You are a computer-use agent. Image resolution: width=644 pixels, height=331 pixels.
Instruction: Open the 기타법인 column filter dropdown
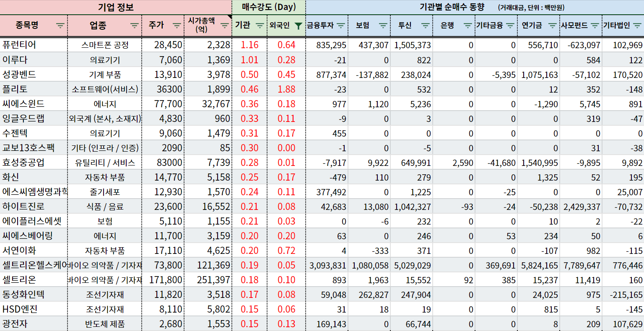tap(637, 26)
